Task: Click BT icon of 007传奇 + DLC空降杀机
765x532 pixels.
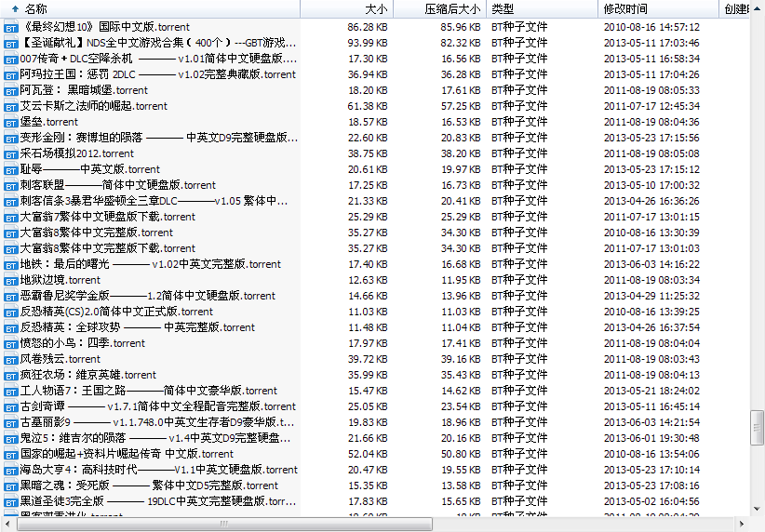Action: [x=11, y=60]
